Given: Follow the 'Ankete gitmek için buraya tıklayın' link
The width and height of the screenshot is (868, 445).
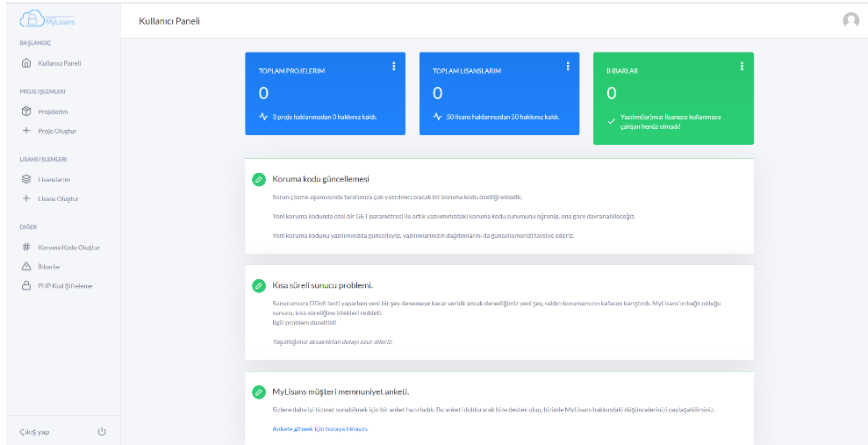Looking at the screenshot, I should pyautogui.click(x=320, y=429).
